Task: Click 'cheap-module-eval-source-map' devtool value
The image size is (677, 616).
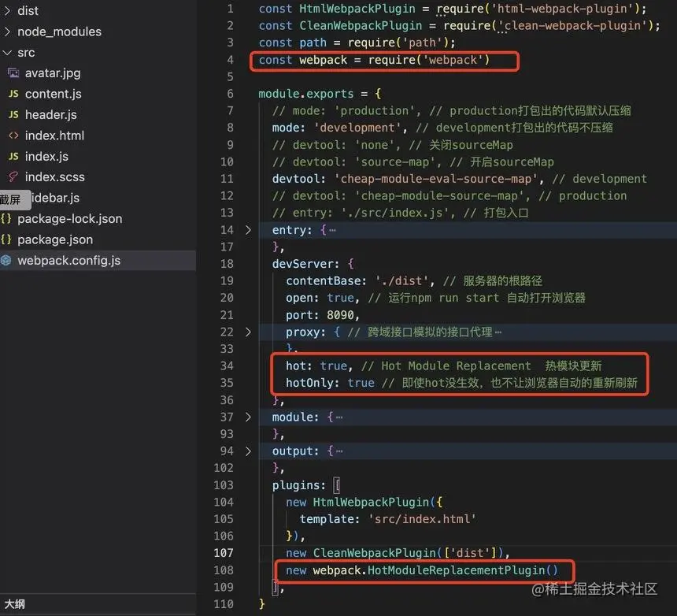Action: (435, 179)
